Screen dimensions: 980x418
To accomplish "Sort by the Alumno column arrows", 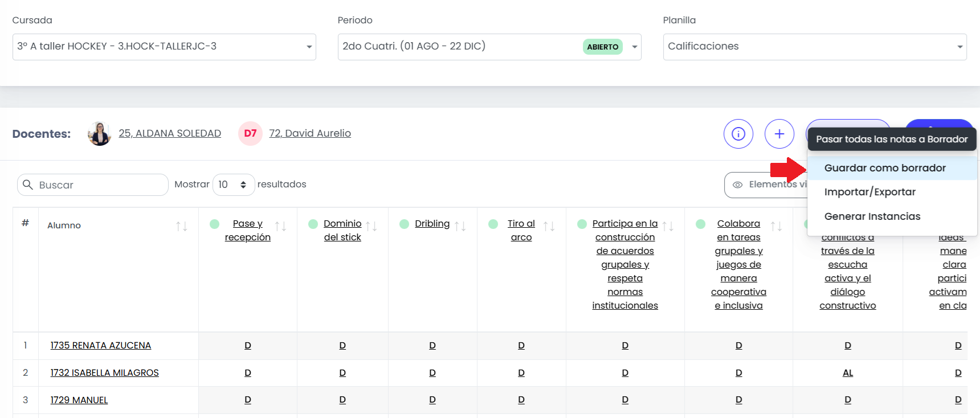I will pyautogui.click(x=182, y=226).
